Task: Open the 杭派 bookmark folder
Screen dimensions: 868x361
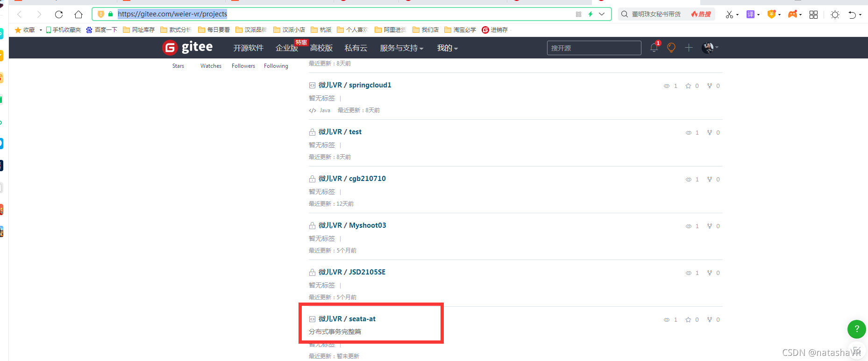Action: (x=321, y=30)
